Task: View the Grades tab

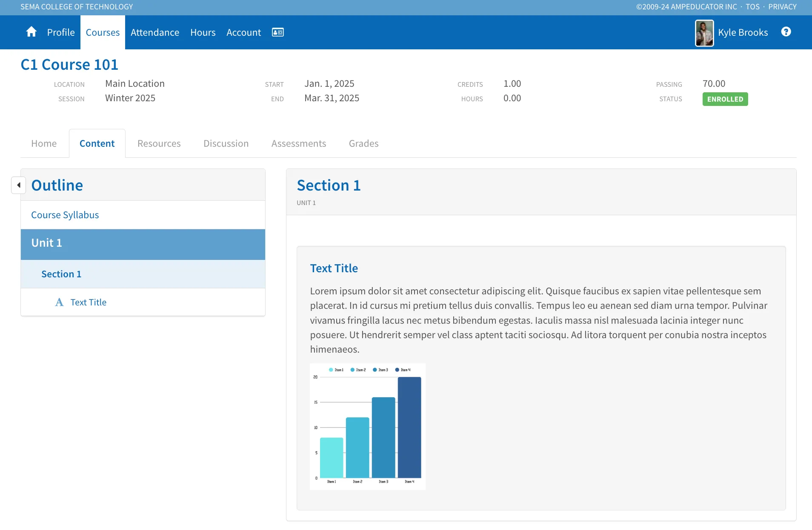Action: 364,143
